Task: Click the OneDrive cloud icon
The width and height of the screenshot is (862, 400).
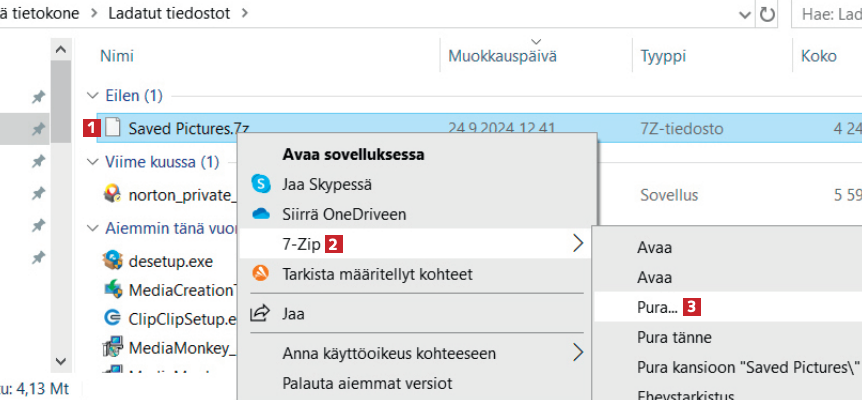Action: pos(261,213)
